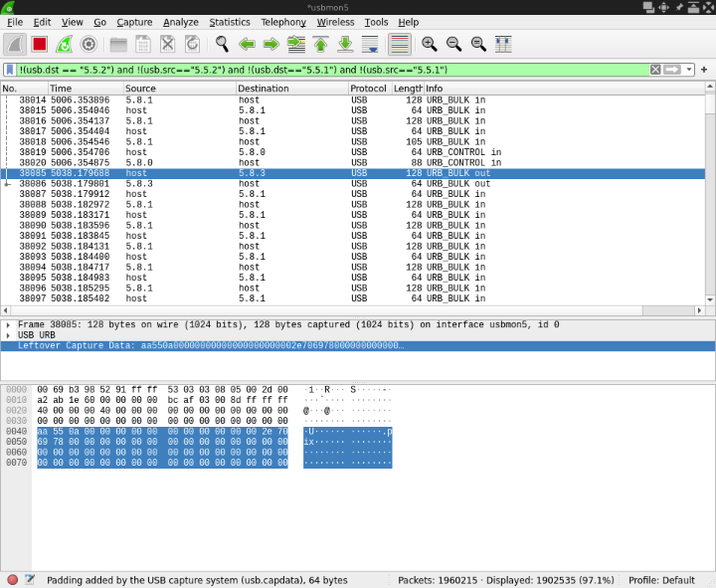Click expert information red circle icon
The image size is (716, 588).
click(13, 580)
